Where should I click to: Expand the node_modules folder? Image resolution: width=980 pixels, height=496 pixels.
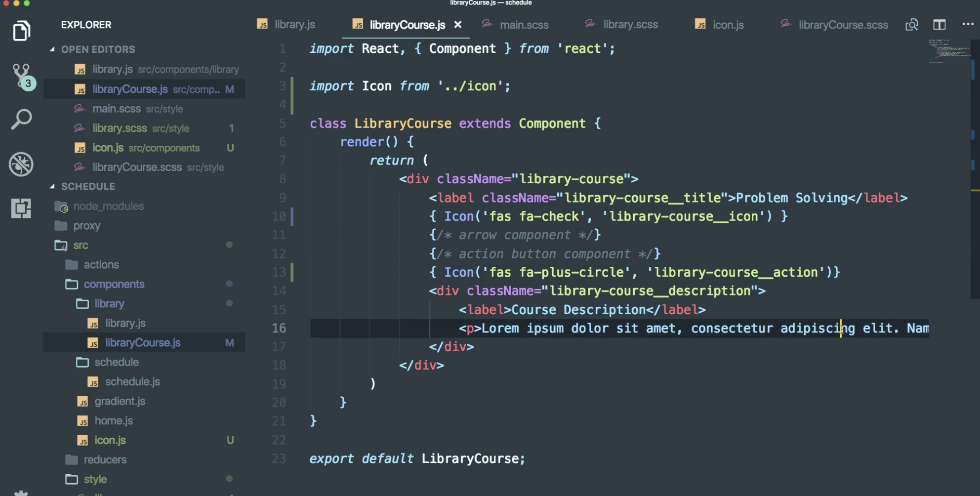[99, 206]
